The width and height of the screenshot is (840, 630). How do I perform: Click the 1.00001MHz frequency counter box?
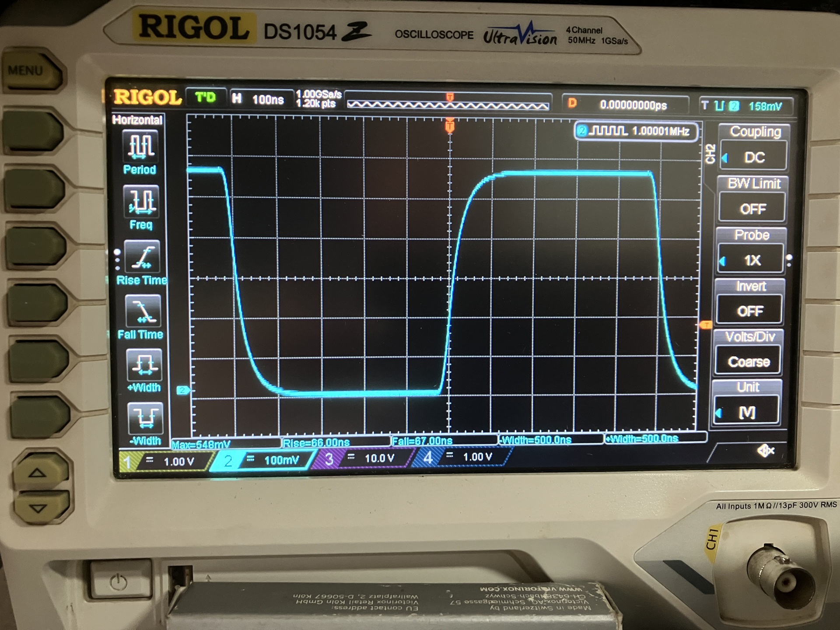pos(637,131)
